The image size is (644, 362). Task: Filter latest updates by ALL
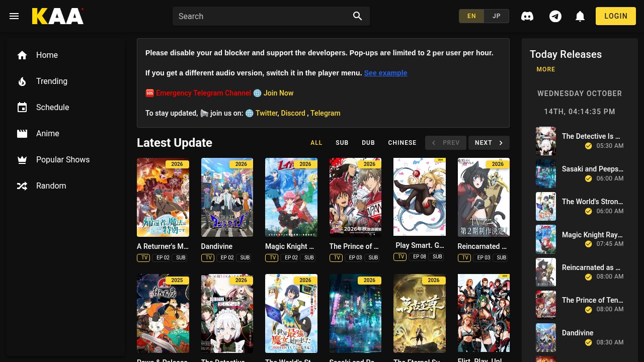point(316,143)
